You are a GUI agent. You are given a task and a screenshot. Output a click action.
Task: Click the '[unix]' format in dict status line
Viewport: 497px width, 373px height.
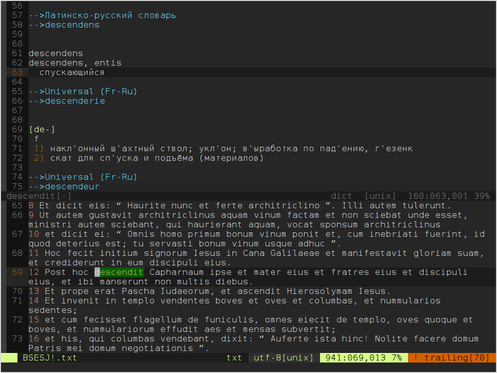coord(380,196)
